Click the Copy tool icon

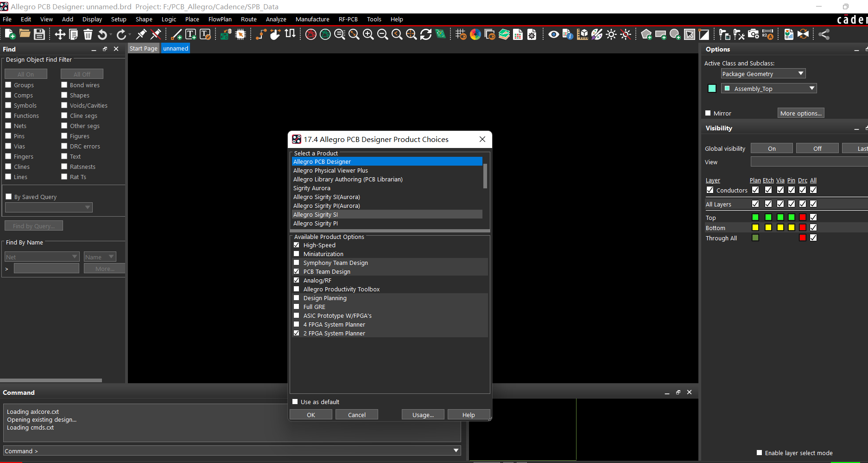(74, 34)
